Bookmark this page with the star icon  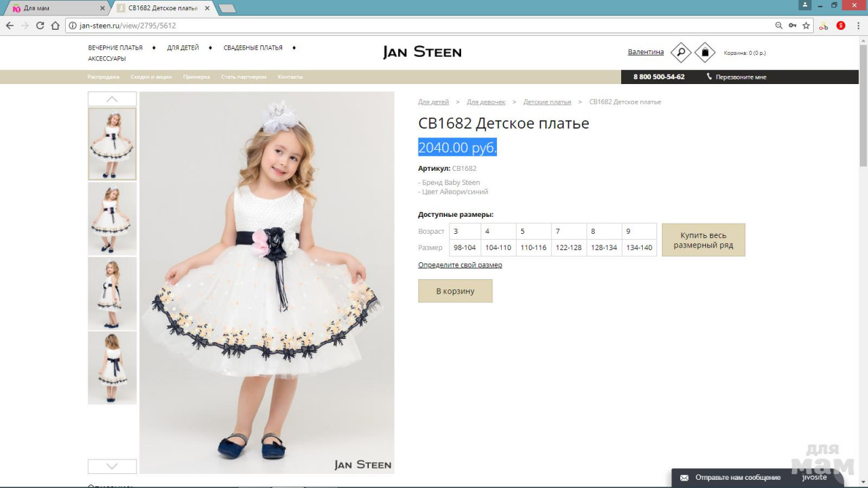point(806,26)
